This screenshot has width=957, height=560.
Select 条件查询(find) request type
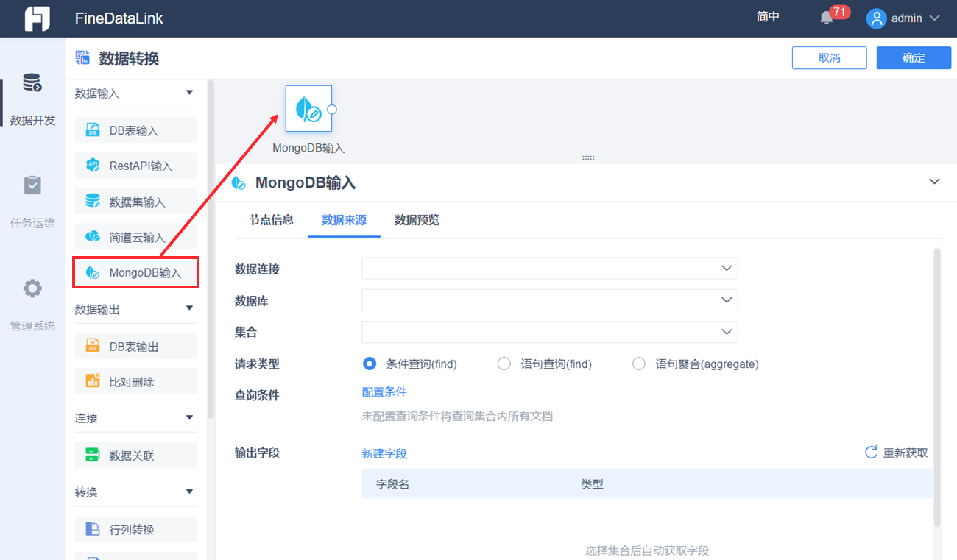[370, 364]
